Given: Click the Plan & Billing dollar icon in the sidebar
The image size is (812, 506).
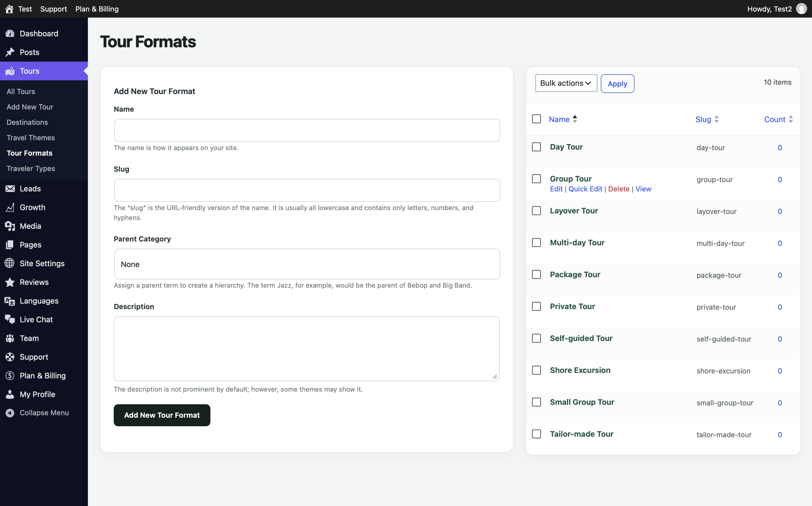Looking at the screenshot, I should 10,376.
